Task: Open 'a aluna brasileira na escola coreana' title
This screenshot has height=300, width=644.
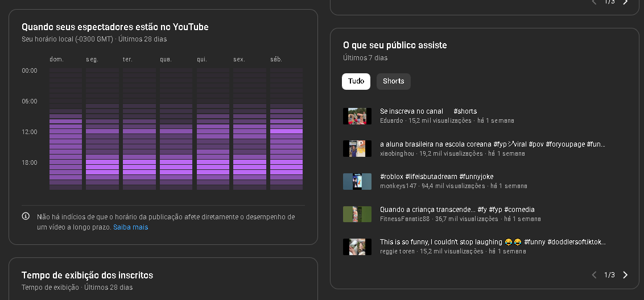Action: point(492,144)
